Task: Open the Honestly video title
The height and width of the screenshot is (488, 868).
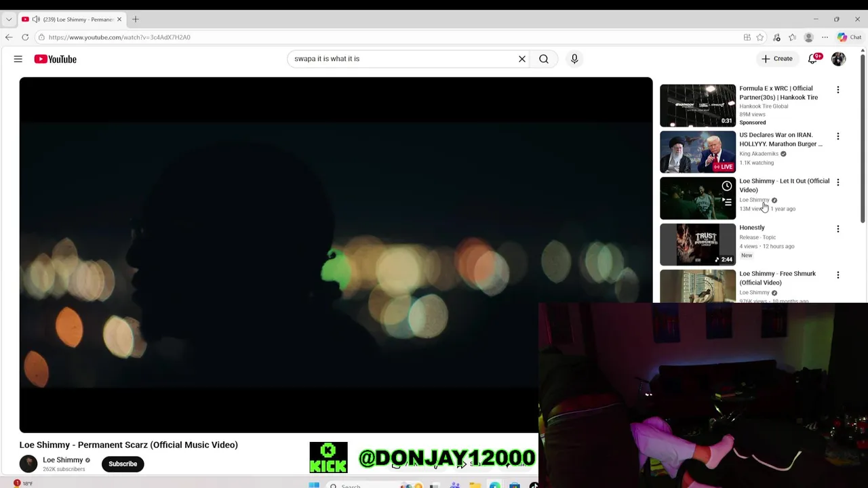Action: (x=752, y=228)
